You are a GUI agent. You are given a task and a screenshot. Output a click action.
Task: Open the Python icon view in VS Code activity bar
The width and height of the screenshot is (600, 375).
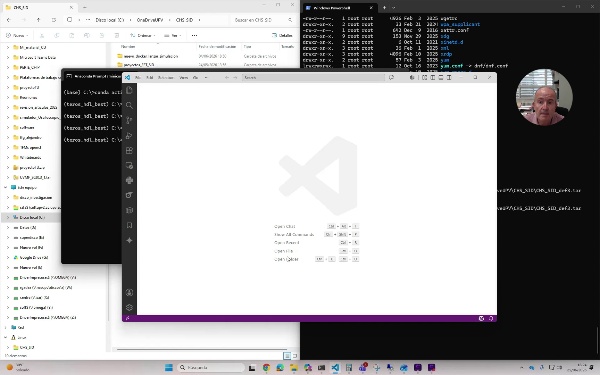(x=129, y=180)
